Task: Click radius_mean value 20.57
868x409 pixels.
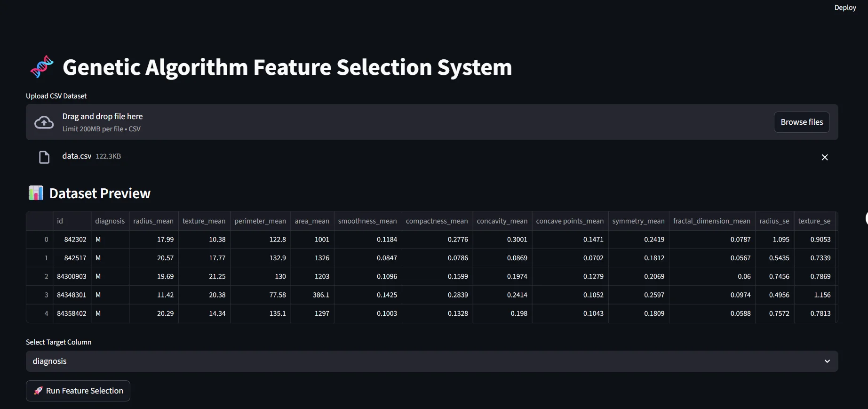Action: pos(153,258)
